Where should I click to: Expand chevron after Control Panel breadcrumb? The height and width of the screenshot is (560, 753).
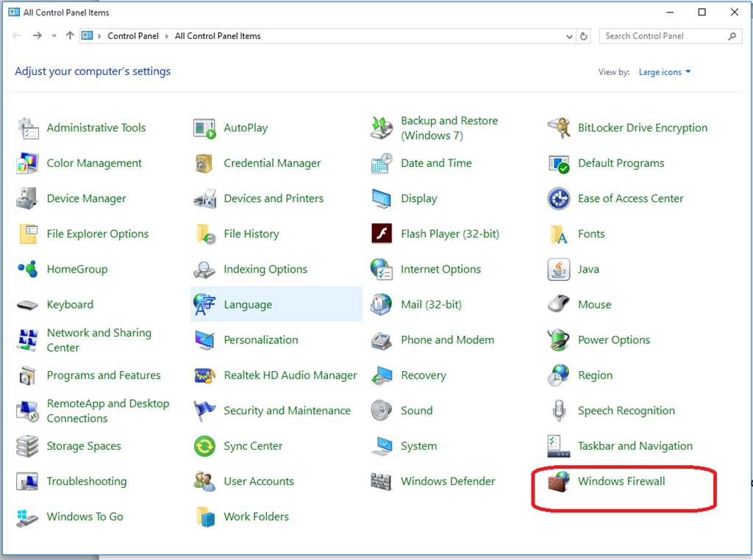click(x=167, y=36)
